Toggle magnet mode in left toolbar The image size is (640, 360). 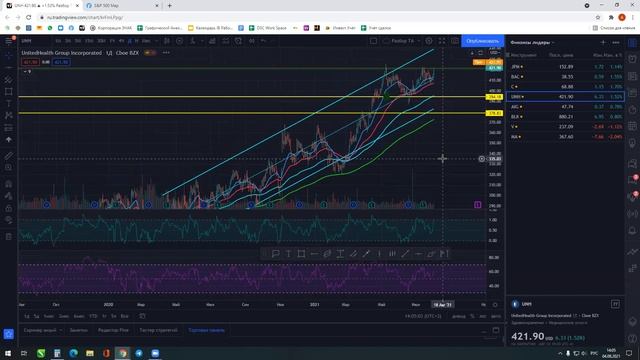pos(9,184)
